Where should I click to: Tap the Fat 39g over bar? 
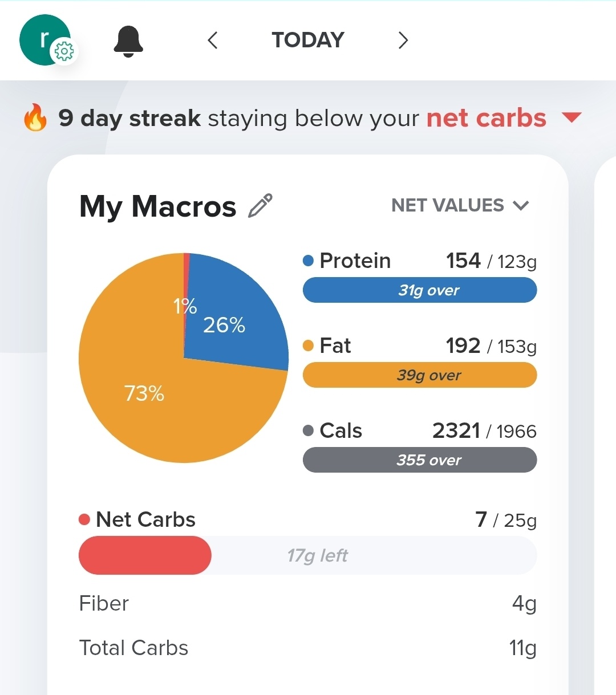point(420,375)
